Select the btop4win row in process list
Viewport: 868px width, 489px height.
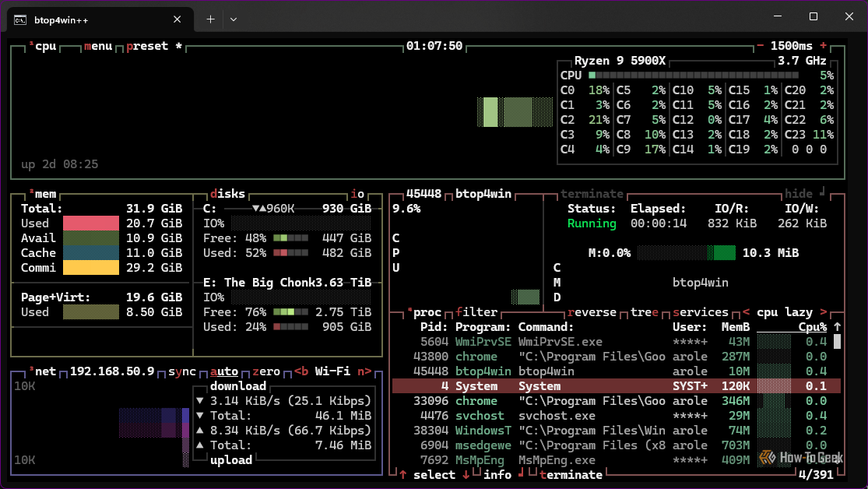pyautogui.click(x=616, y=371)
